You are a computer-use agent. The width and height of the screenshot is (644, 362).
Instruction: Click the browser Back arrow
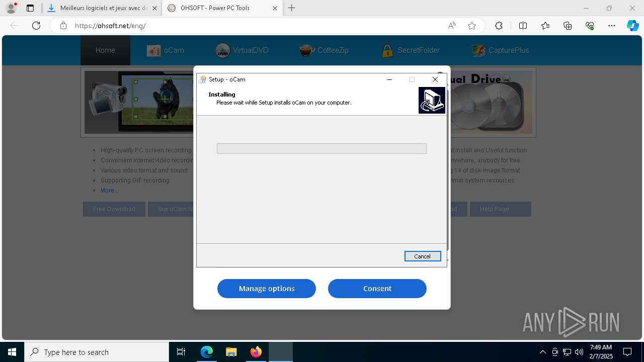coord(14,26)
